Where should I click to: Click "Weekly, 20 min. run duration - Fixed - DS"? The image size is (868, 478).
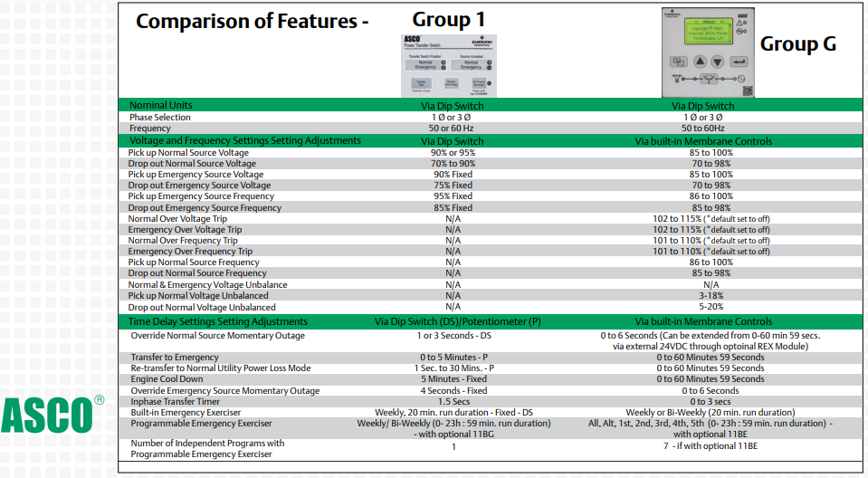(454, 413)
